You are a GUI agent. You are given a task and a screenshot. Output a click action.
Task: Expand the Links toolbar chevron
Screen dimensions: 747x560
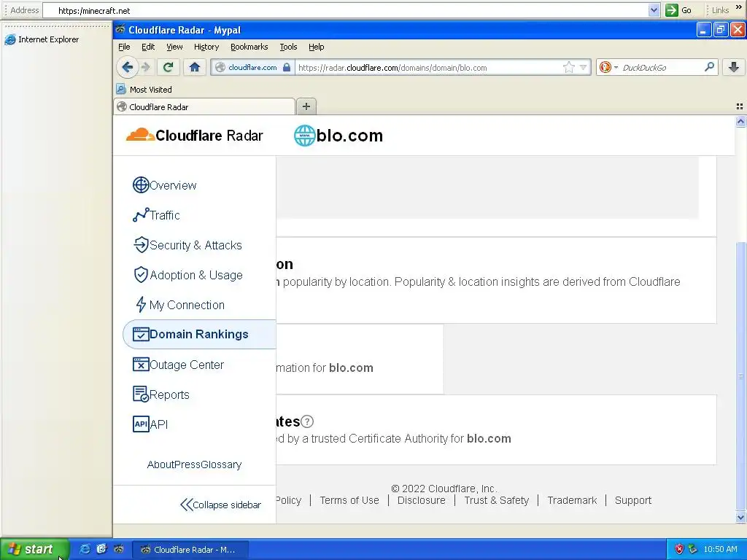[739, 7]
